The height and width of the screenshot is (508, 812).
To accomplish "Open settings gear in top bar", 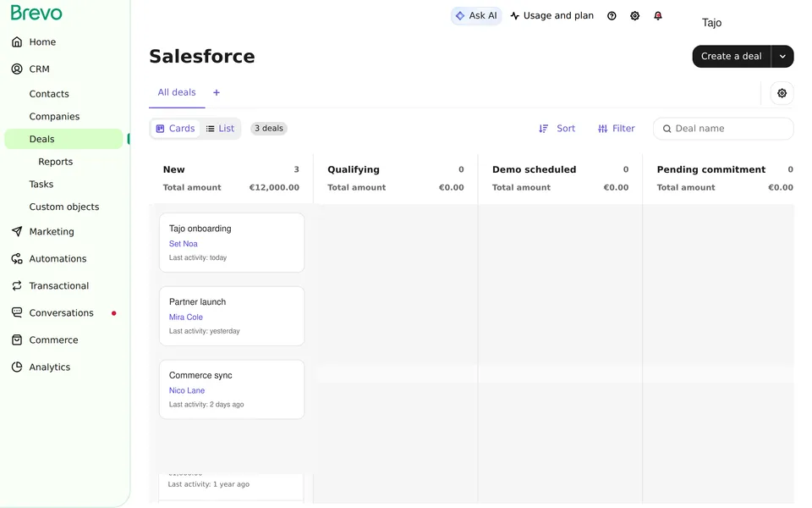I will click(635, 16).
